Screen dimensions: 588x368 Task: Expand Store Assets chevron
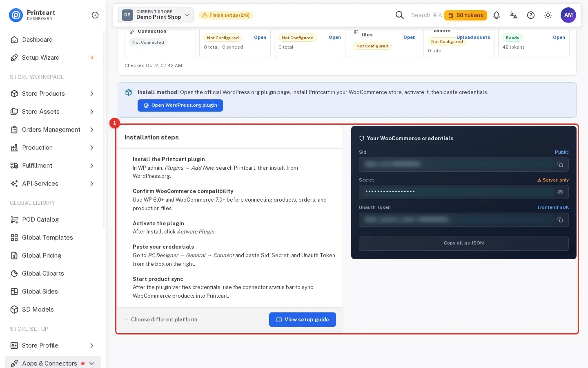point(92,112)
